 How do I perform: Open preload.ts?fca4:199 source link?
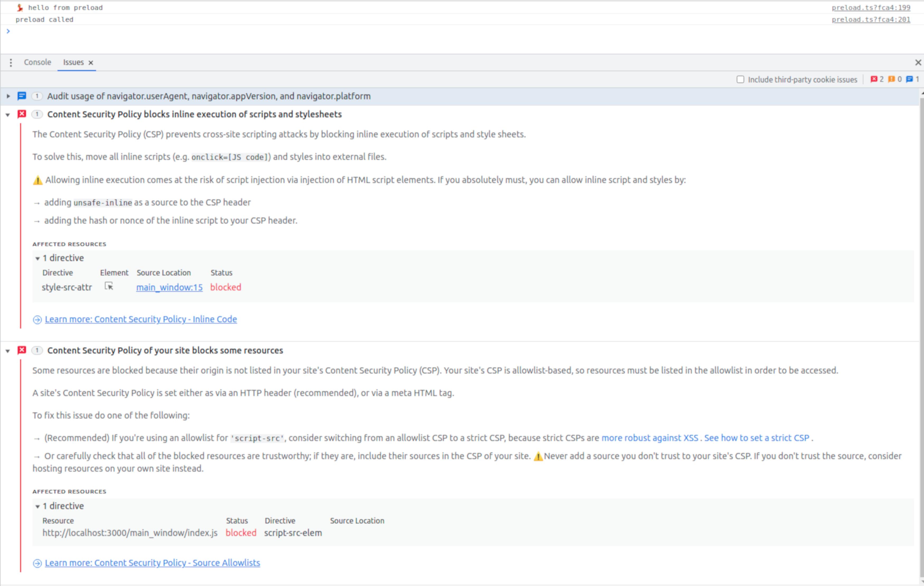(x=871, y=8)
